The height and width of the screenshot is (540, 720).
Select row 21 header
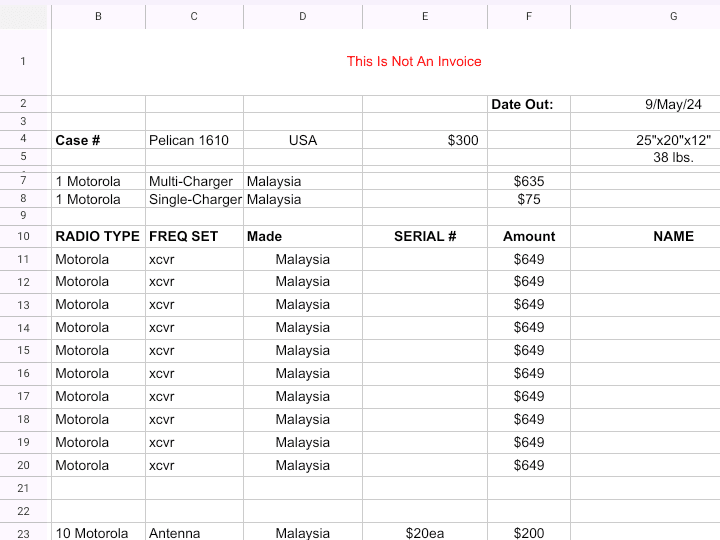[x=23, y=488]
